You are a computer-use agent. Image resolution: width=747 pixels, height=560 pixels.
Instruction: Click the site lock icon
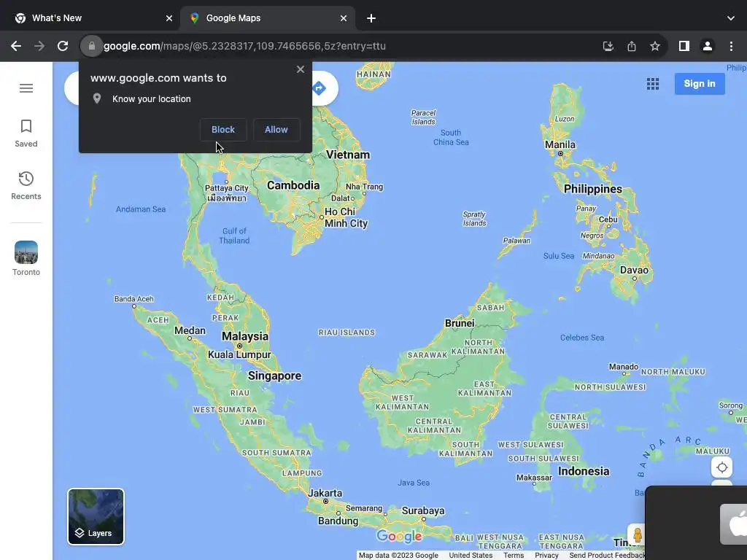tap(91, 46)
